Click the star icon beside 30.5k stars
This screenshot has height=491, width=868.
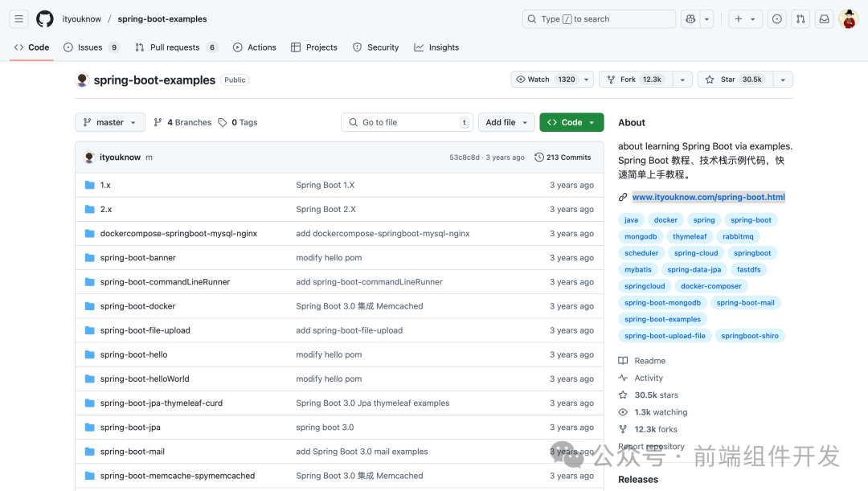pyautogui.click(x=623, y=395)
